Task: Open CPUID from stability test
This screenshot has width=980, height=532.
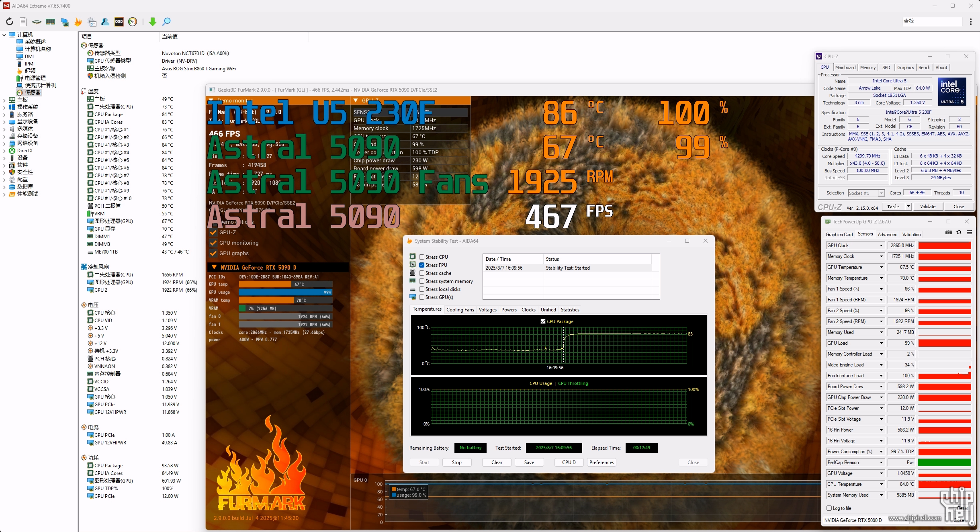Action: click(569, 462)
